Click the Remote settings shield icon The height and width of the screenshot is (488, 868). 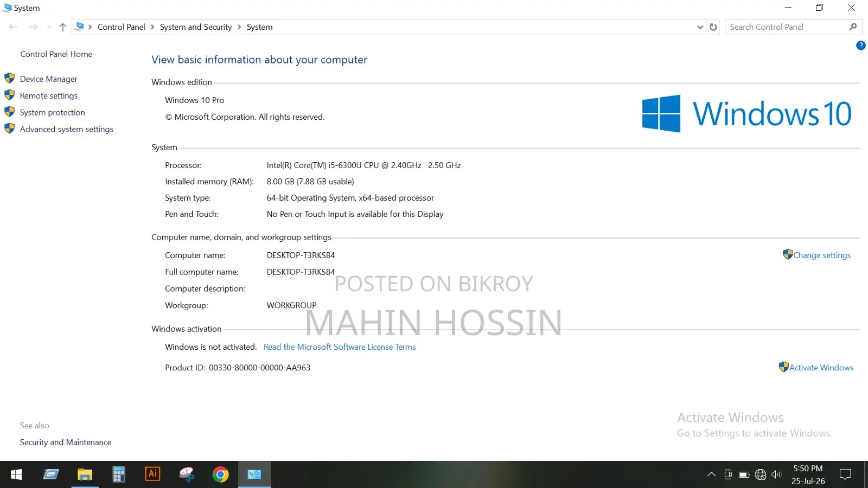(x=10, y=95)
